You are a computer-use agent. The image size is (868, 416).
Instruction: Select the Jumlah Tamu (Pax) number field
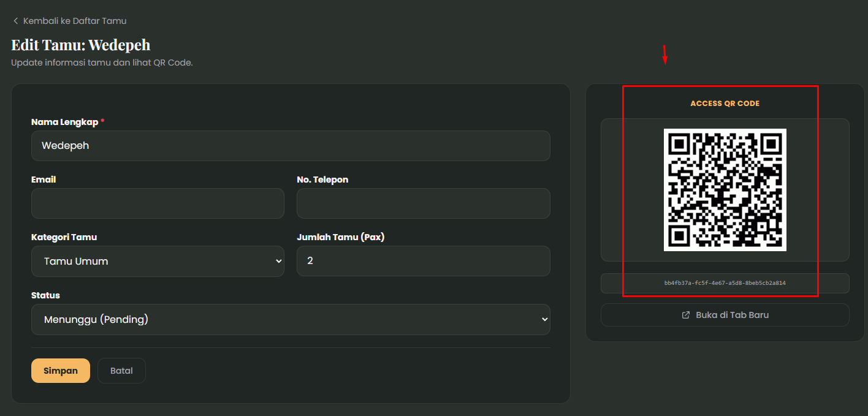point(423,261)
